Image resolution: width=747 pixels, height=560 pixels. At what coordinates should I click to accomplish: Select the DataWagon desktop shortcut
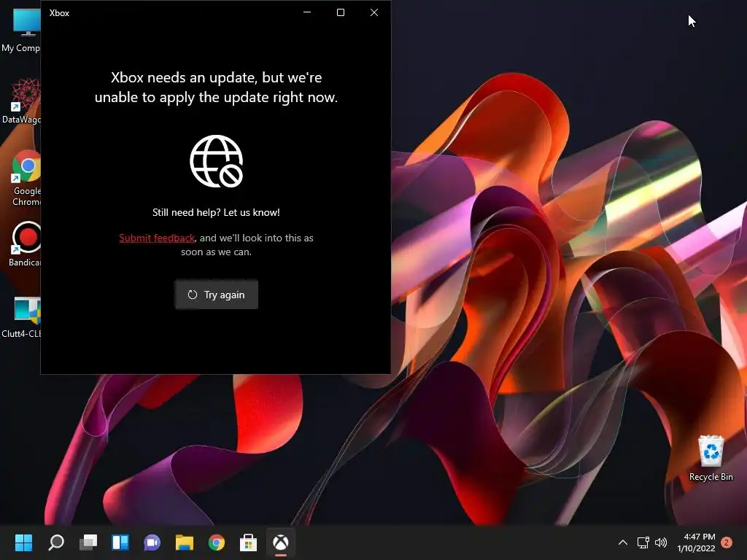pyautogui.click(x=21, y=101)
